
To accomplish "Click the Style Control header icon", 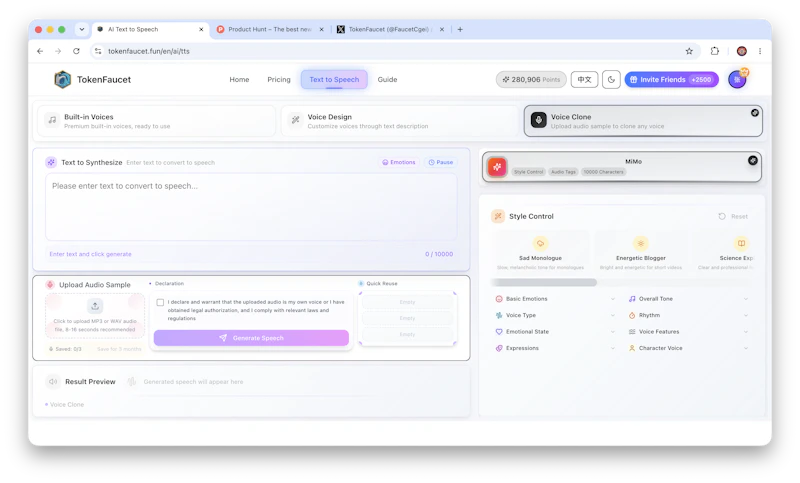I will pos(497,216).
